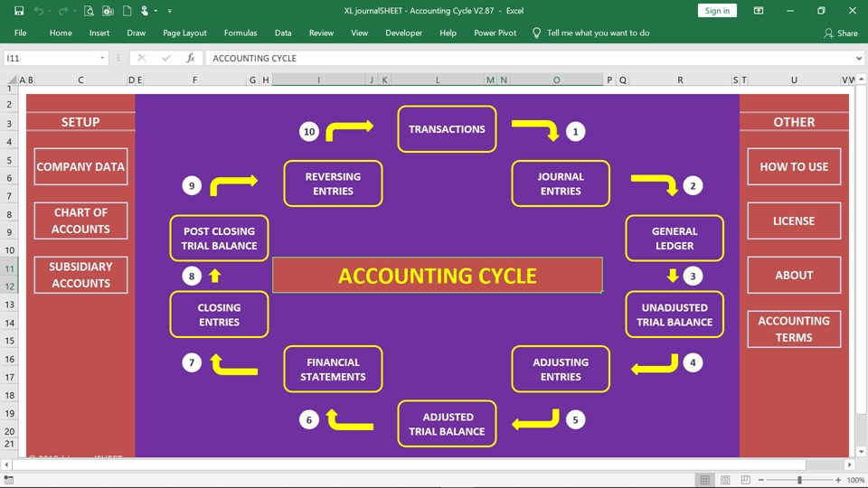
Task: Open the File menu
Action: coord(21,33)
